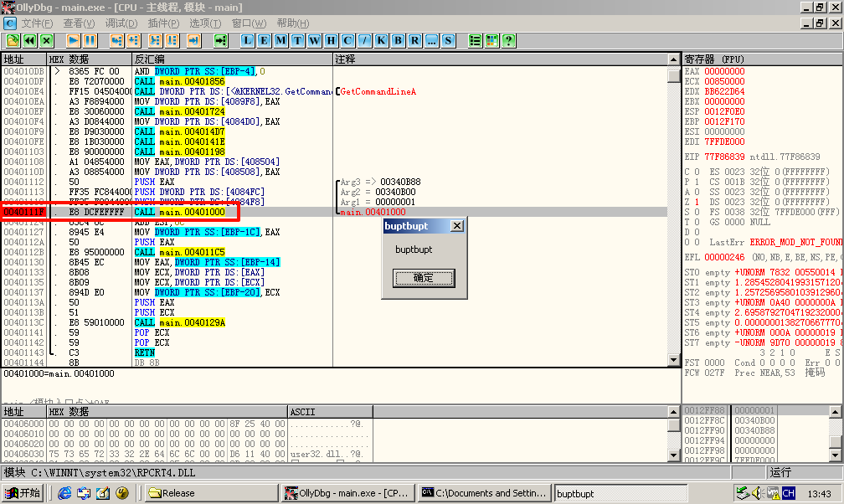Restart the debugged program via rewind icon
The width and height of the screenshot is (844, 504).
coord(29,40)
